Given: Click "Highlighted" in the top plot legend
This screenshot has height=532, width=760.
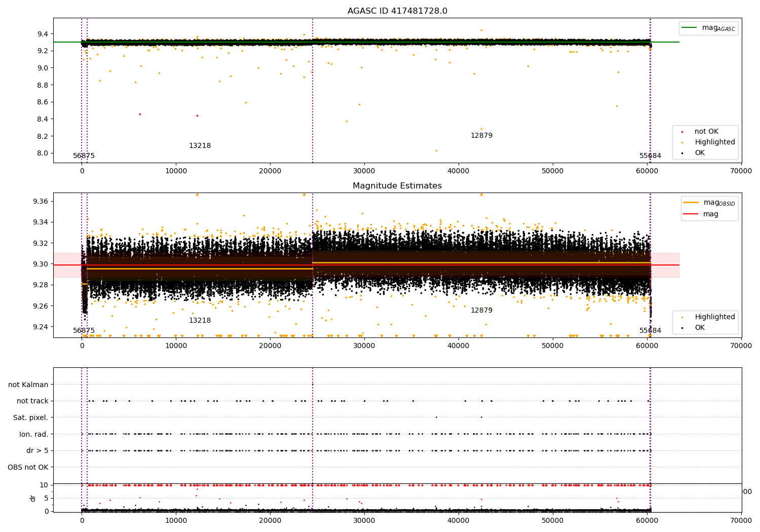Looking at the screenshot, I should pyautogui.click(x=714, y=142).
